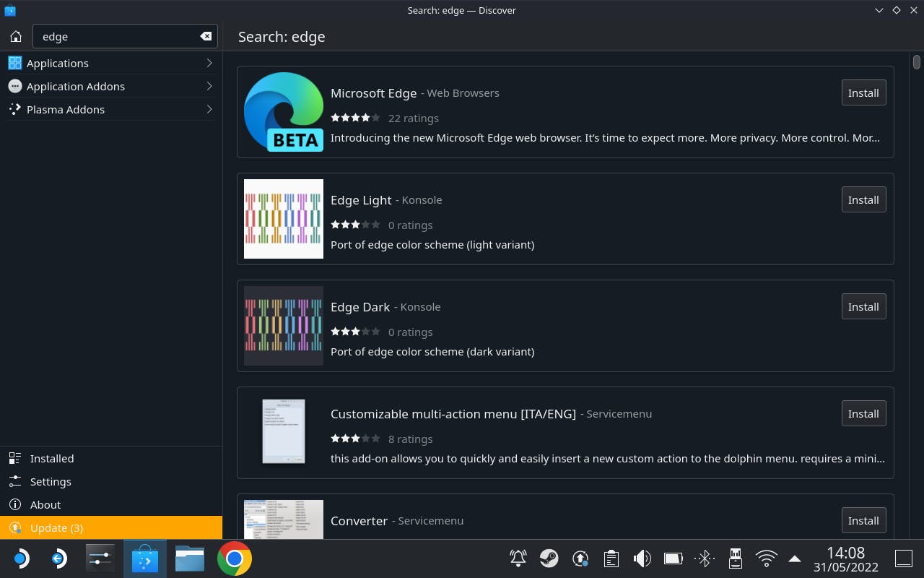Launch System Settings from taskbar
Viewport: 924px width, 578px height.
[x=100, y=558]
